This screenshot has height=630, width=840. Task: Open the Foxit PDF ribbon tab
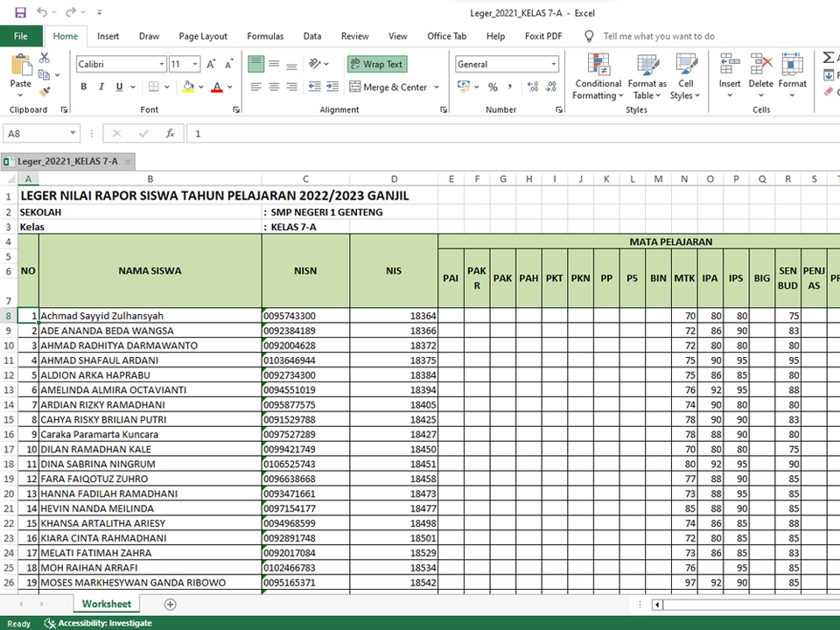pyautogui.click(x=543, y=36)
